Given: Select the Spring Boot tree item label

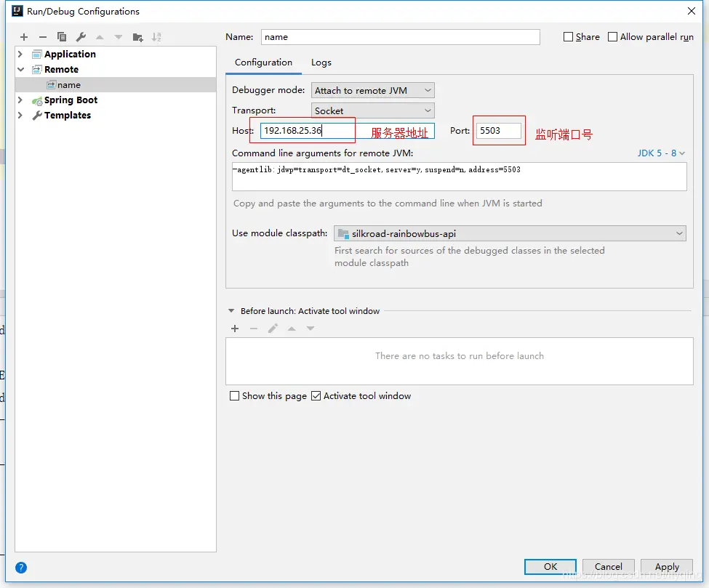Looking at the screenshot, I should pyautogui.click(x=71, y=100).
